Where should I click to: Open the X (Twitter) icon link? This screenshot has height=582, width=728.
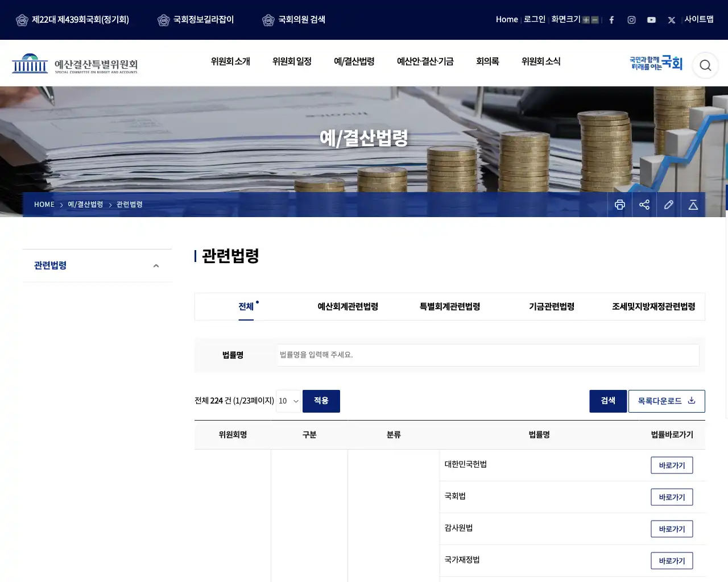[x=672, y=20]
